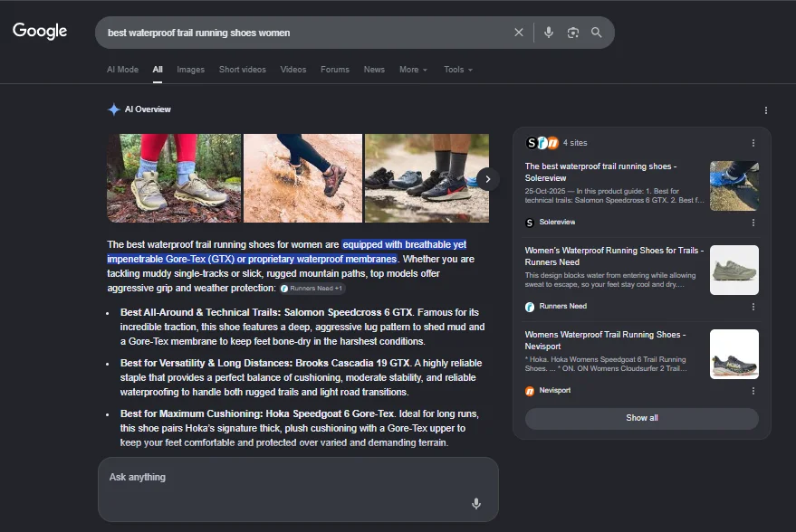The width and height of the screenshot is (796, 532).
Task: Open Runners Need Women's Waterproof Running Shoes link
Action: click(614, 256)
